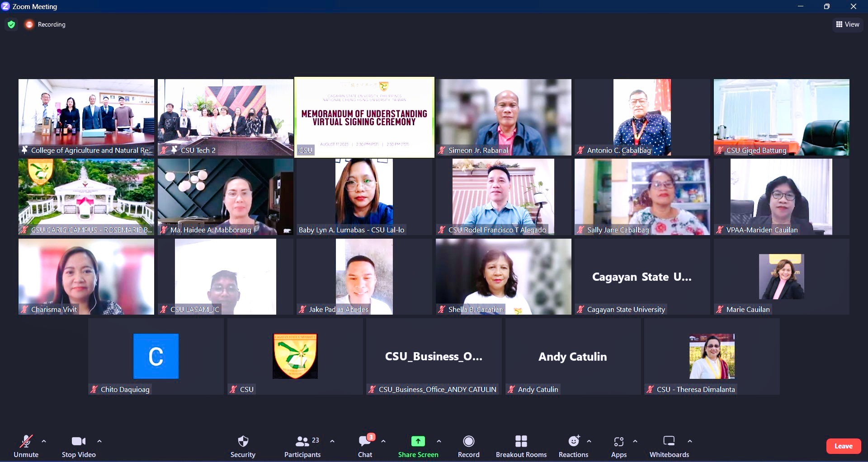Click the Unmute microphone icon
The width and height of the screenshot is (868, 462).
point(26,441)
